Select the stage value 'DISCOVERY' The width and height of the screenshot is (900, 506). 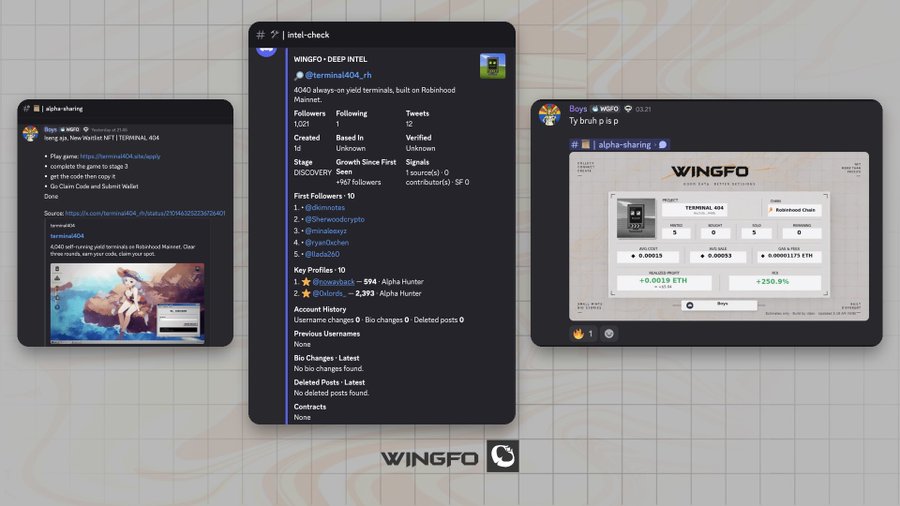[313, 173]
